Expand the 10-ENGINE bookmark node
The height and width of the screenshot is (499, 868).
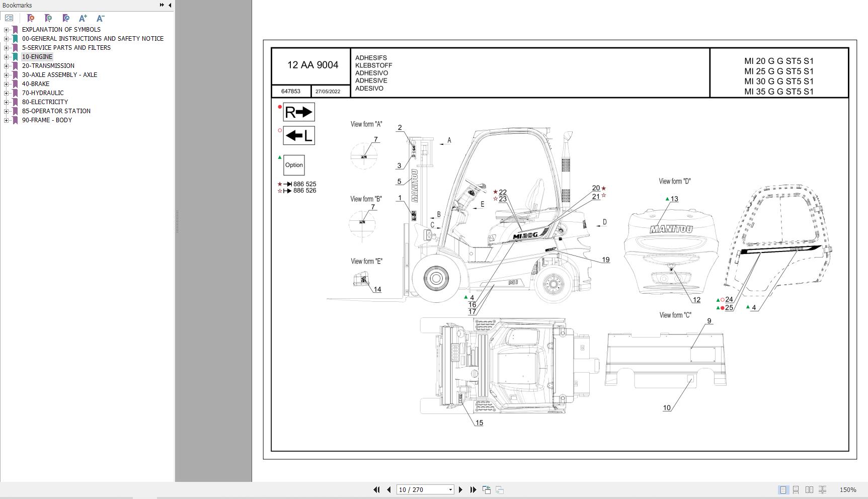6,57
